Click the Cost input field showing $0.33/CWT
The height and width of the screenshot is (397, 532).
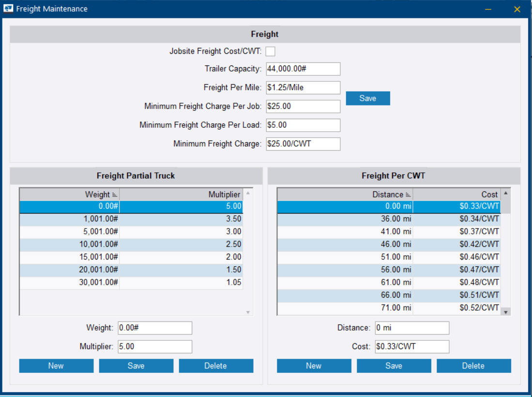(x=411, y=347)
